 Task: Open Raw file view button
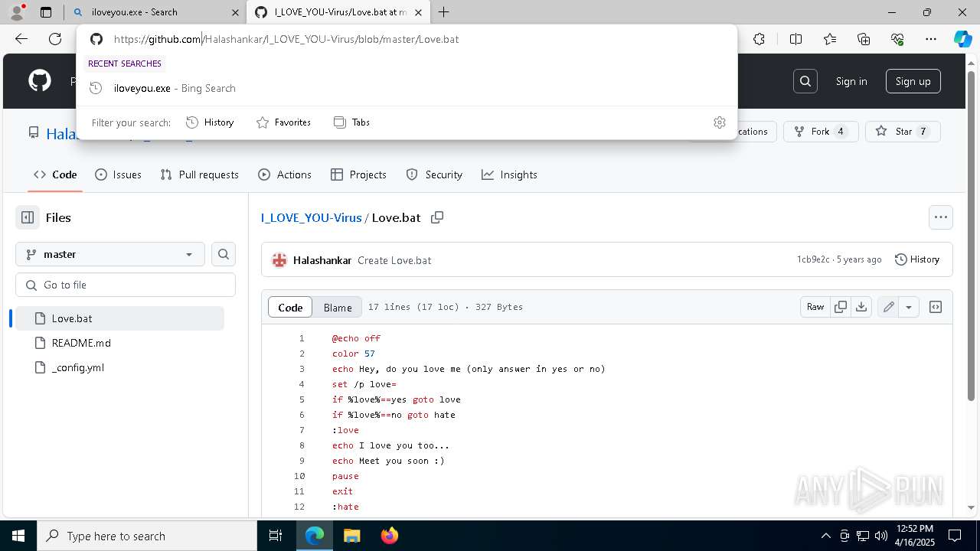(815, 307)
